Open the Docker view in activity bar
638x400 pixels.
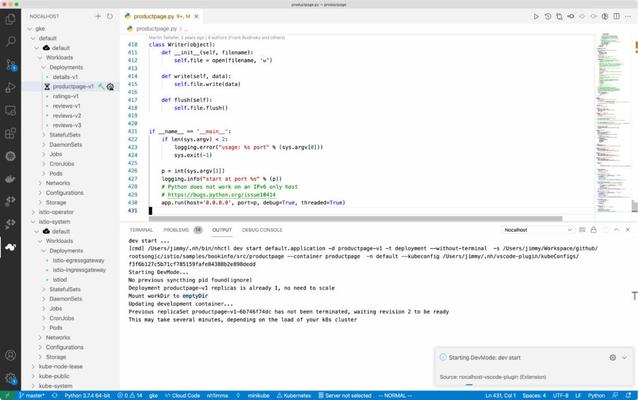coord(10,179)
